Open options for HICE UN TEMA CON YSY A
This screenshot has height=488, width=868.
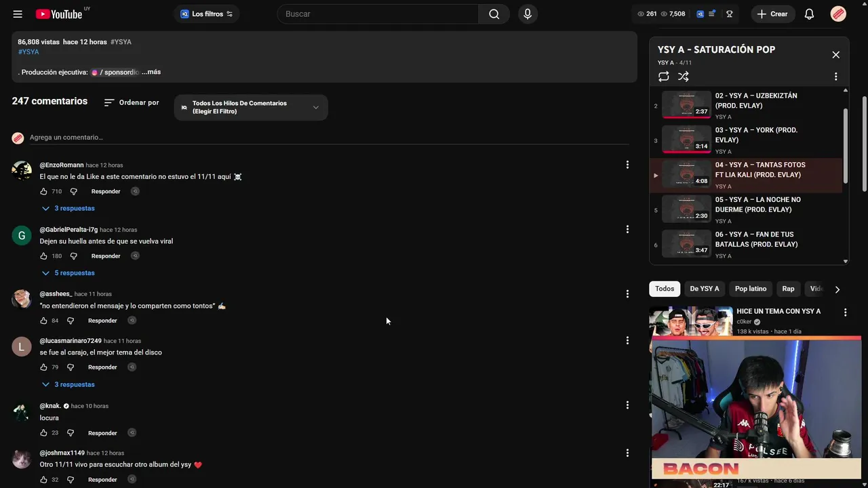(x=845, y=312)
